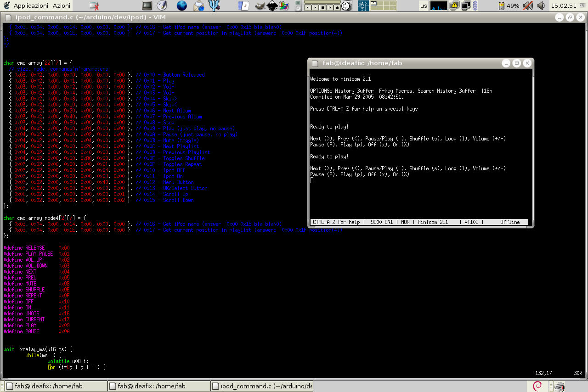Open the Applicazioni menu
The image size is (588, 392).
coord(30,6)
